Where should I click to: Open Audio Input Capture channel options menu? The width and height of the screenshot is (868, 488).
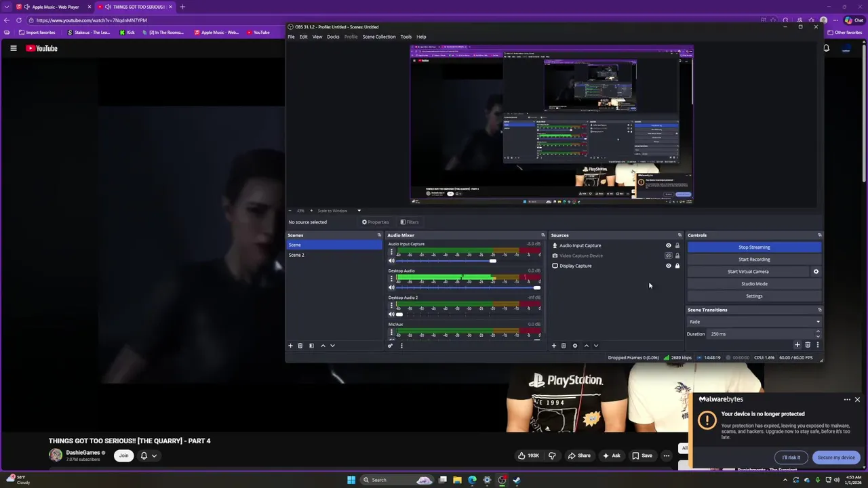[391, 252]
